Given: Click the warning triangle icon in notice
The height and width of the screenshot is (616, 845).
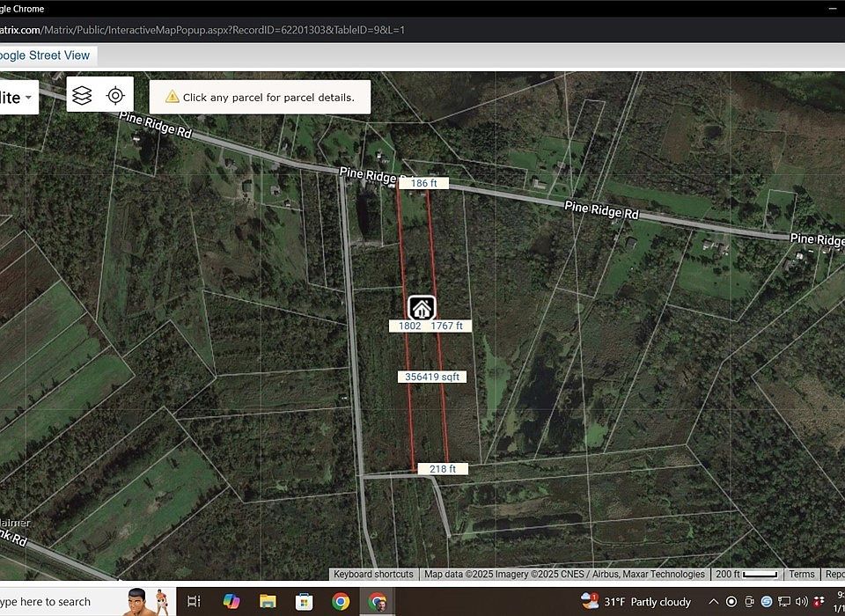Looking at the screenshot, I should click(x=172, y=97).
